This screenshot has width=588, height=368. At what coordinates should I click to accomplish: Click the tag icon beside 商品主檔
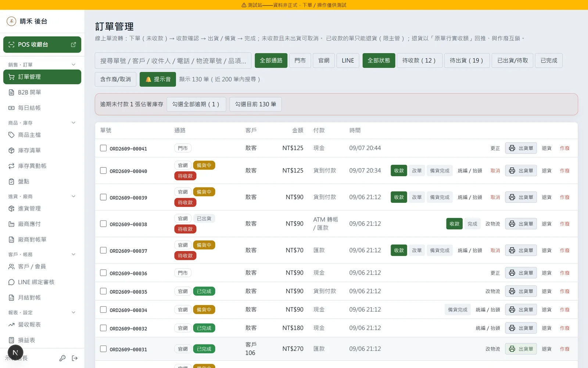tap(11, 135)
